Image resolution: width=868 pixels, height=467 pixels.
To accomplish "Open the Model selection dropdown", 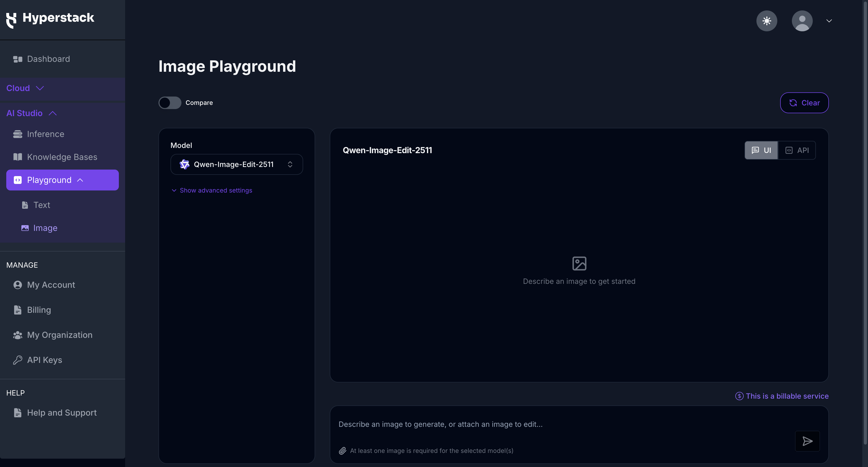I will (236, 164).
